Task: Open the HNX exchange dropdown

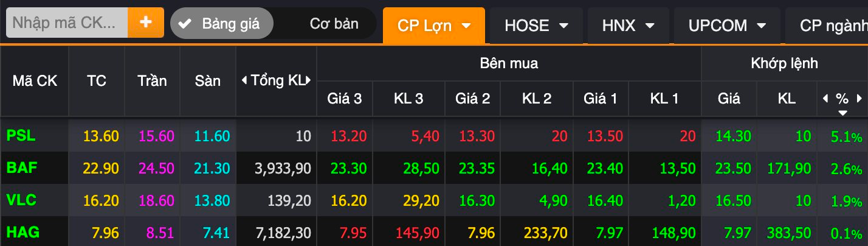Action: tap(629, 26)
